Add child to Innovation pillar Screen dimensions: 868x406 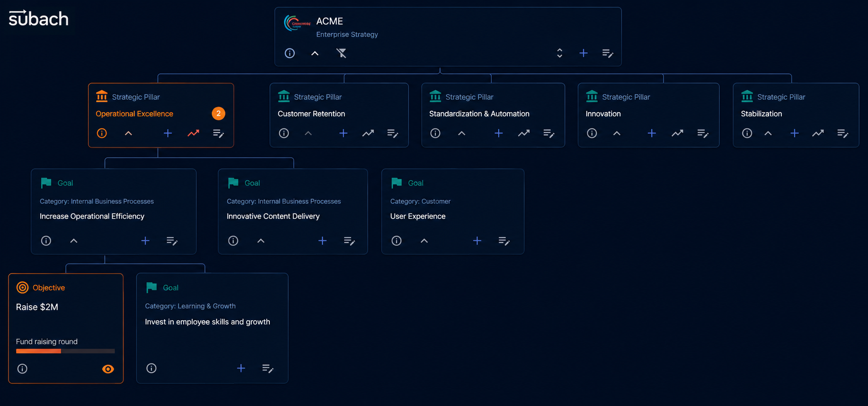(652, 133)
